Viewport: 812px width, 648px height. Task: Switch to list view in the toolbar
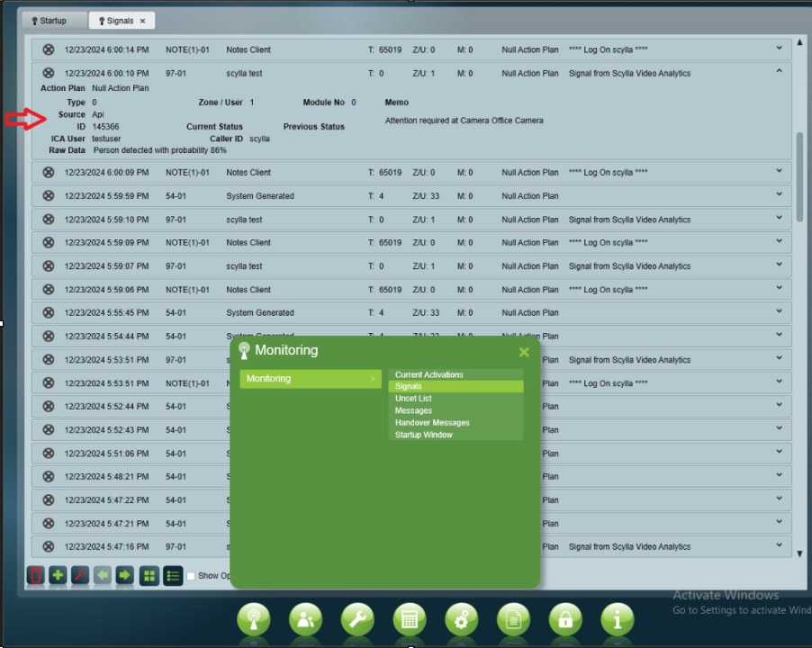pos(173,575)
